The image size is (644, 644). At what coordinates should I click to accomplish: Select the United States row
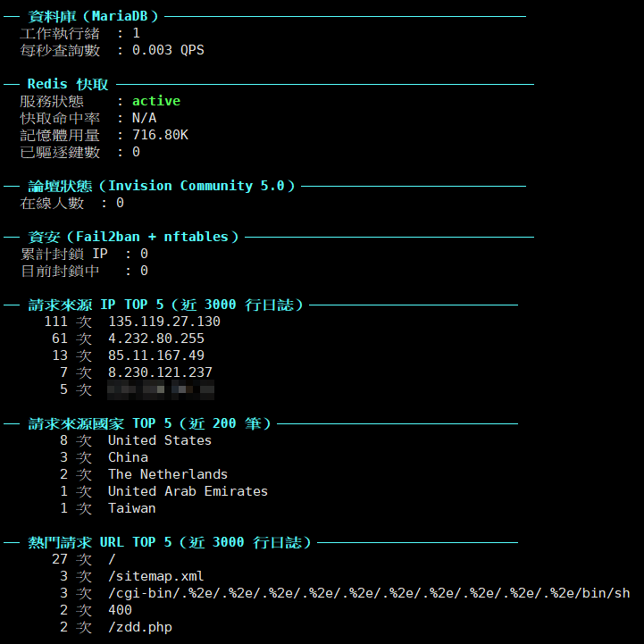[136, 440]
